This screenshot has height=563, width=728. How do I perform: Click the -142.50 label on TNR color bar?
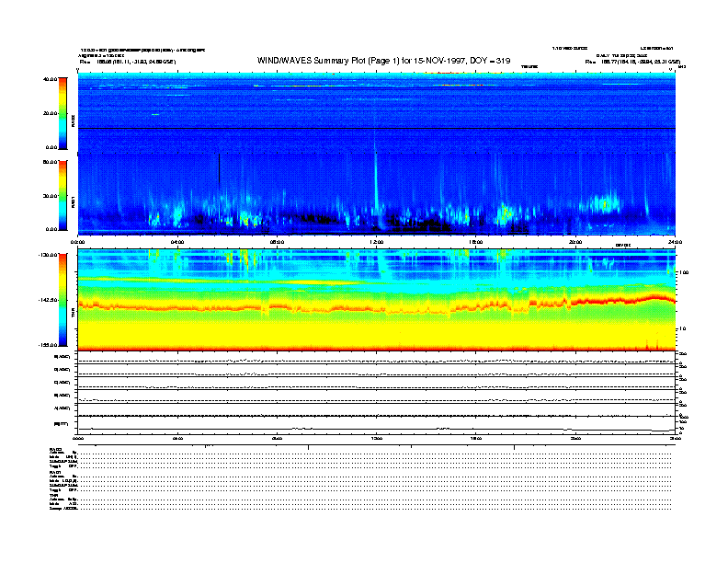click(x=49, y=300)
